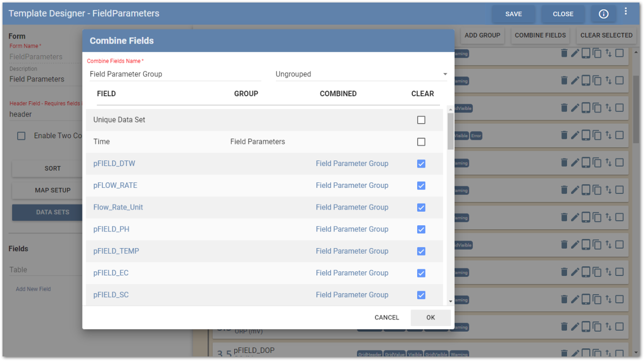Copy the pFIELD_DOP field row
This screenshot has height=361, width=644.
pos(597,353)
